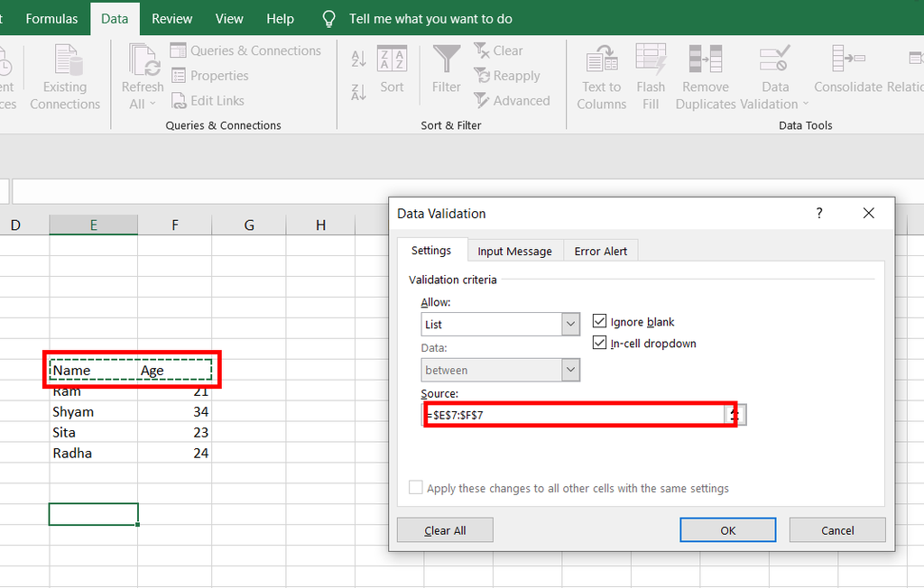Switch to the Input Message tab
The height and width of the screenshot is (588, 924).
coord(514,251)
